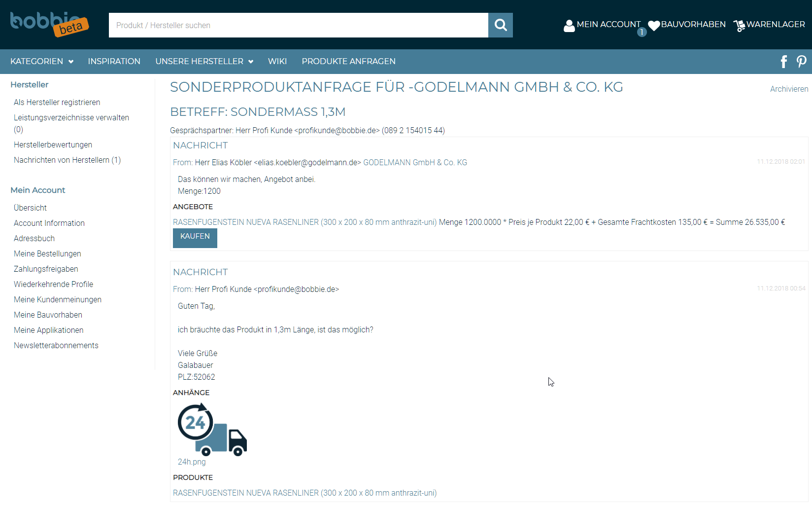Open Meine Applikationen link
This screenshot has width=812, height=505.
49,330
